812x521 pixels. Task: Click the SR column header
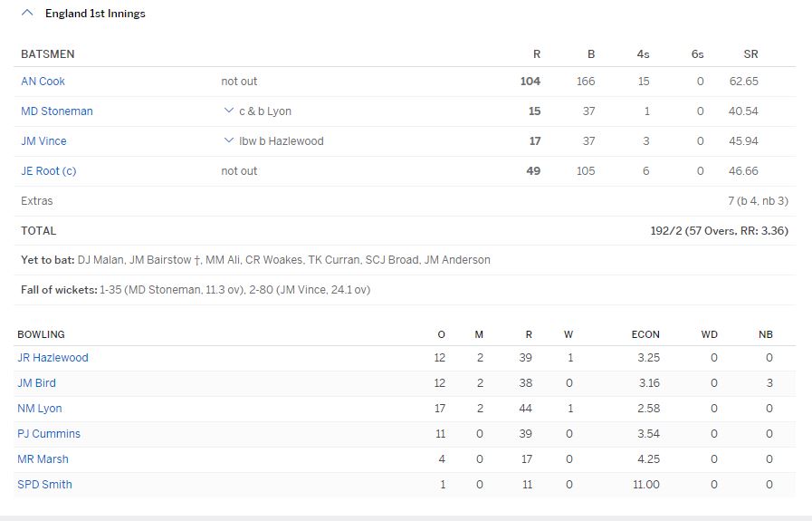[x=750, y=54]
